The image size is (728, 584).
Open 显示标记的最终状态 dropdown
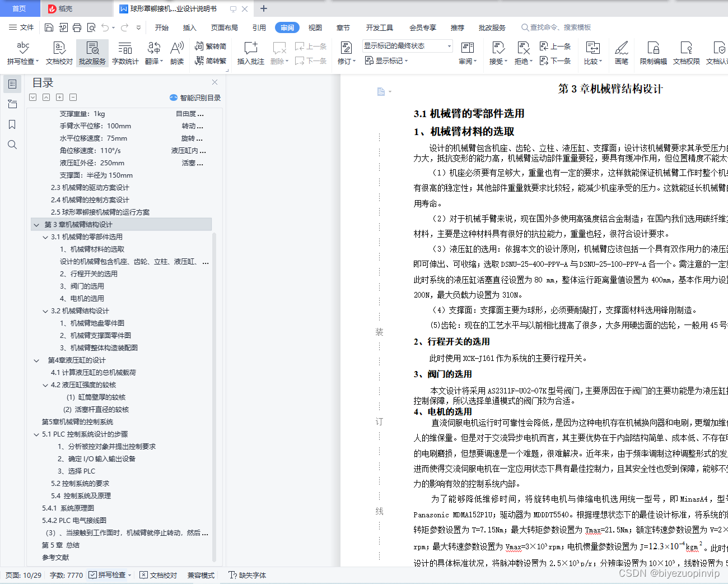click(x=407, y=46)
